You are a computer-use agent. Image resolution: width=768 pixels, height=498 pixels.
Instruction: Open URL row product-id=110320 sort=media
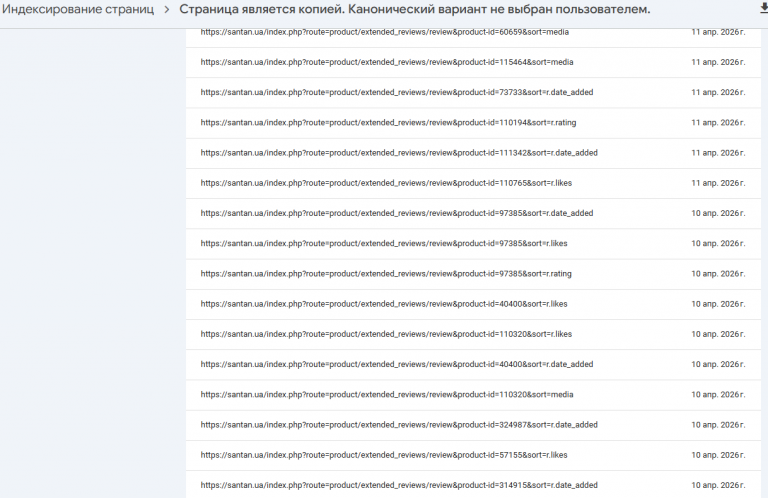pyautogui.click(x=473, y=395)
